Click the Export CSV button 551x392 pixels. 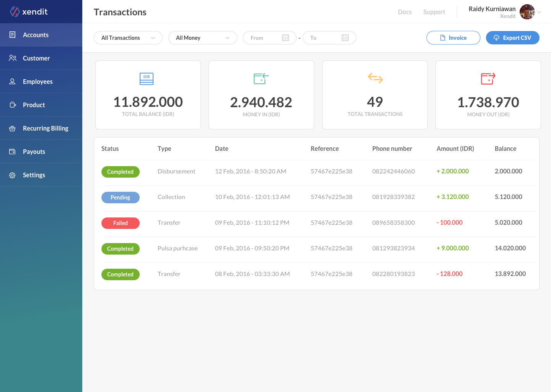[x=513, y=38]
